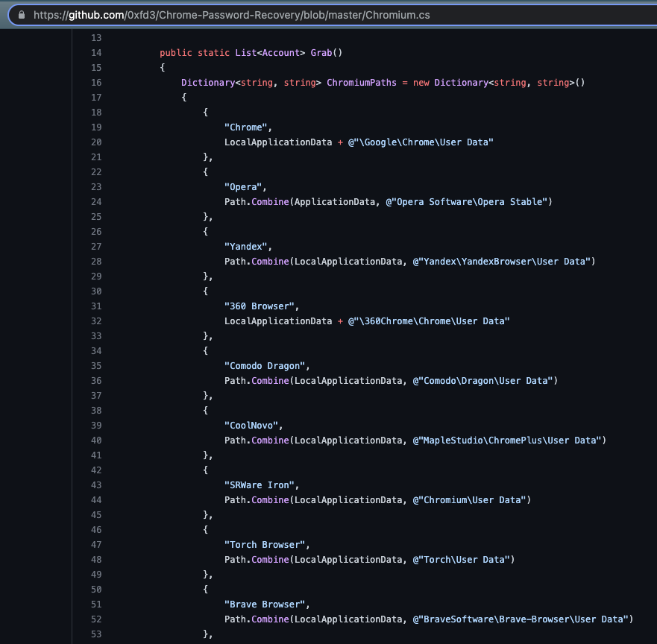Click line number 47
Image resolution: width=657 pixels, height=644 pixels.
point(96,545)
